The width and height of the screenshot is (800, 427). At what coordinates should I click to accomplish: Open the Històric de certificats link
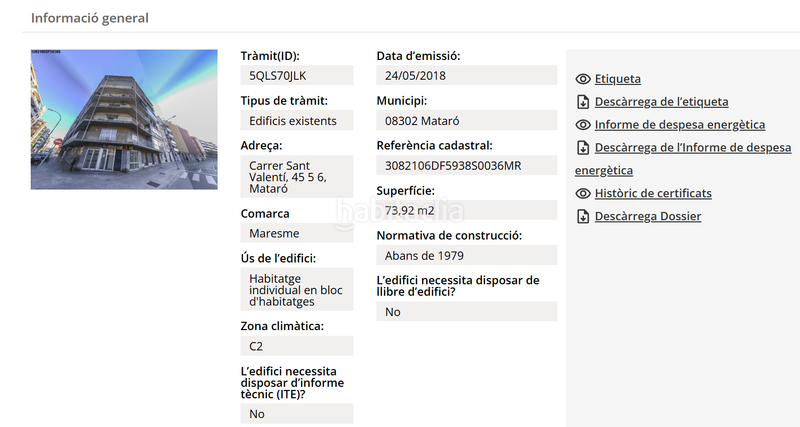click(653, 193)
